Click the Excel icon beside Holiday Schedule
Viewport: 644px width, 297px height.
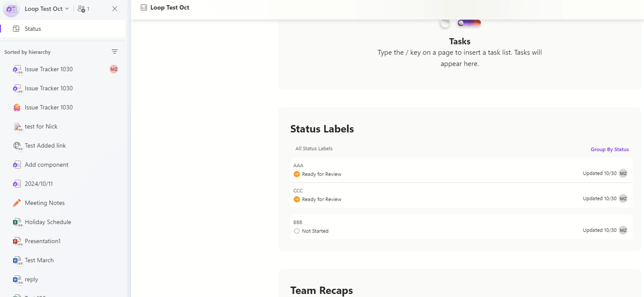click(17, 222)
